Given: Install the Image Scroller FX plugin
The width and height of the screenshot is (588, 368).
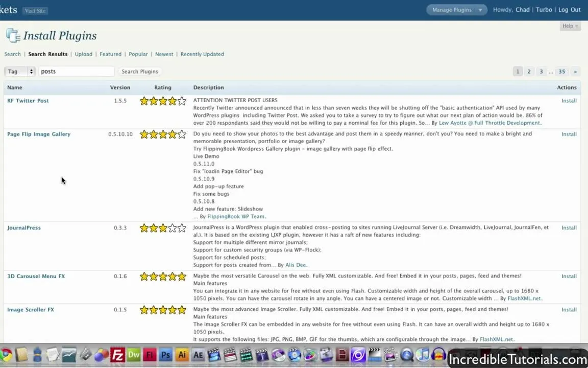Looking at the screenshot, I should coord(569,310).
